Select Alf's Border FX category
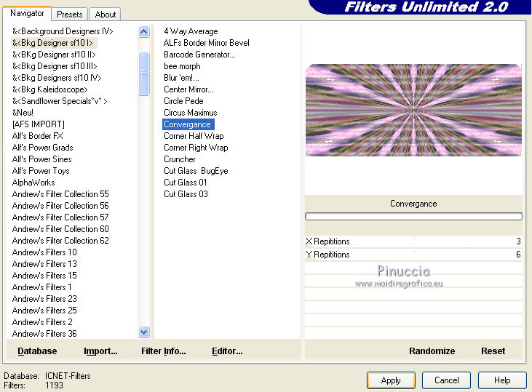The width and height of the screenshot is (532, 392). point(37,136)
